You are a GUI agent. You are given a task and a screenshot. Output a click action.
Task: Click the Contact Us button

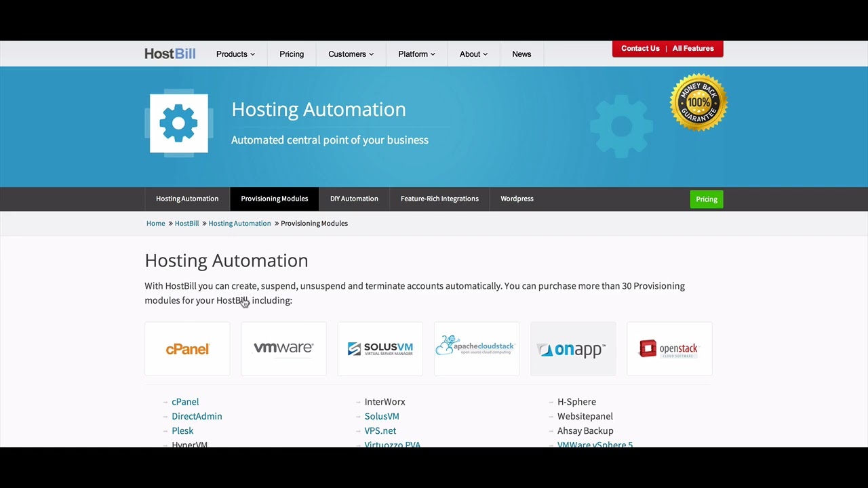pyautogui.click(x=640, y=48)
